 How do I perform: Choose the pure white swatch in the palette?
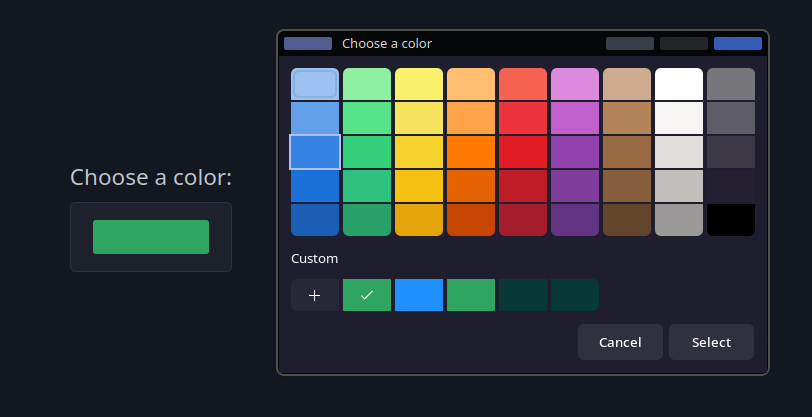(x=679, y=84)
